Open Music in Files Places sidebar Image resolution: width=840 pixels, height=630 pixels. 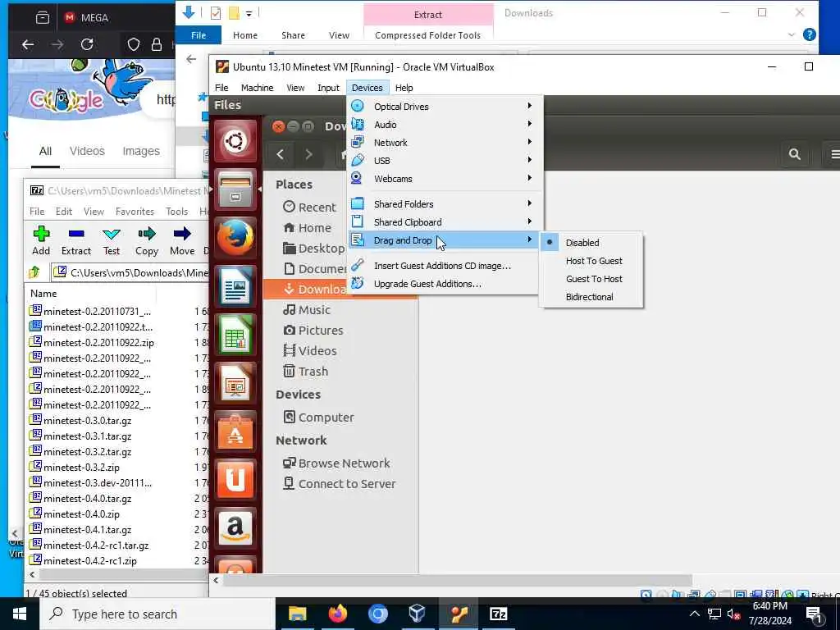(x=307, y=310)
